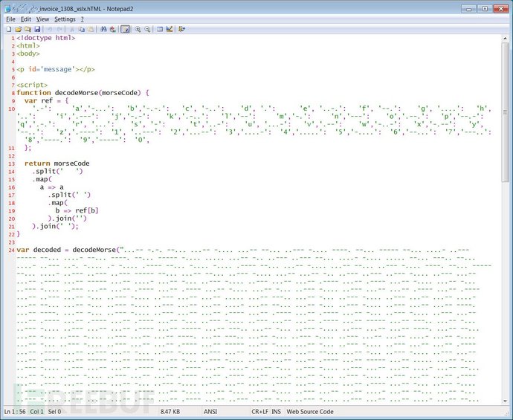This screenshot has width=513, height=420.
Task: Copy selection with the toolbar Copy icon
Action: tap(80, 29)
